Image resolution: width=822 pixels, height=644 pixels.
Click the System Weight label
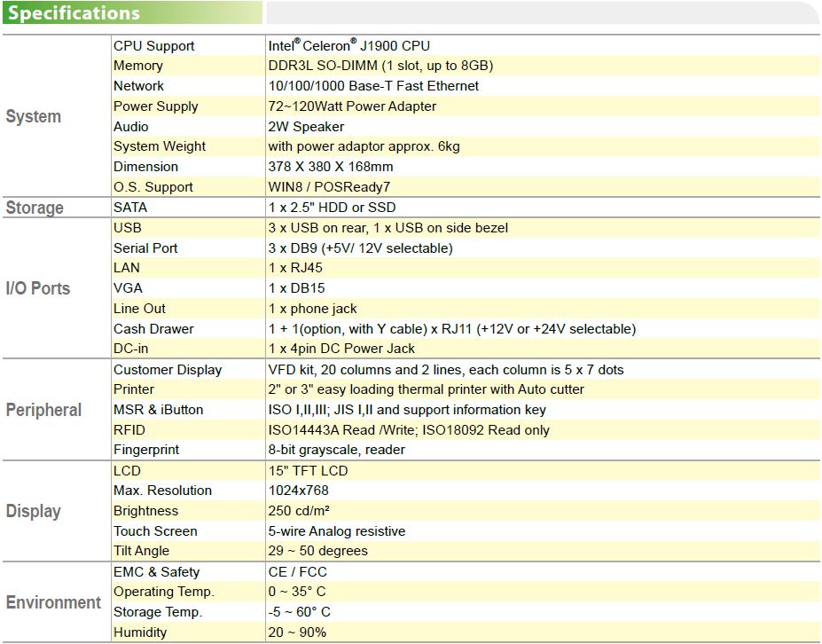tap(160, 146)
